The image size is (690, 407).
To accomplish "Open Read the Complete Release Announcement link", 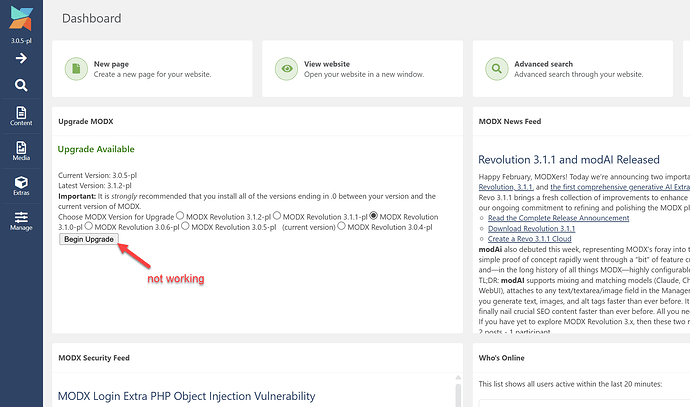I will (x=558, y=218).
